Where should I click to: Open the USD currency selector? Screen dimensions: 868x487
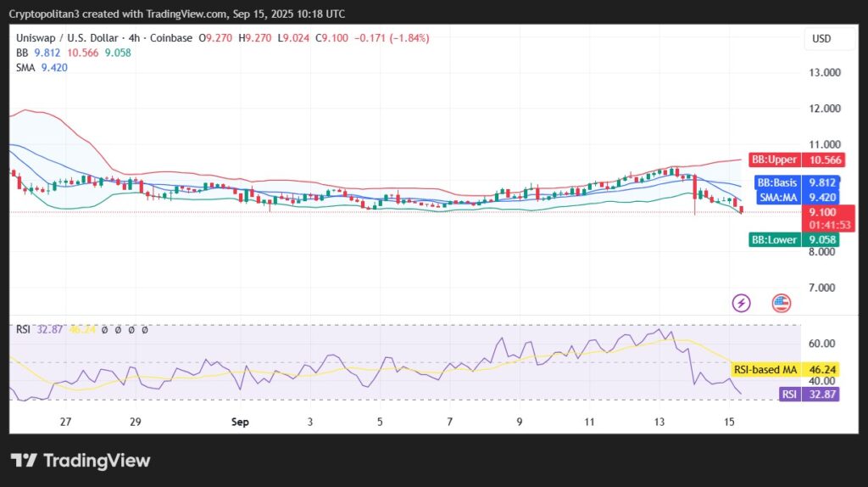coord(821,38)
